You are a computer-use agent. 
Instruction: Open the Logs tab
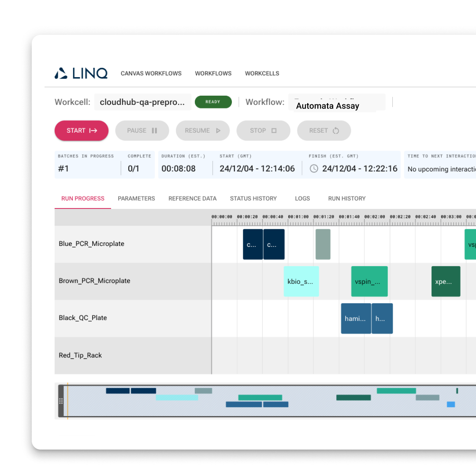click(x=302, y=198)
